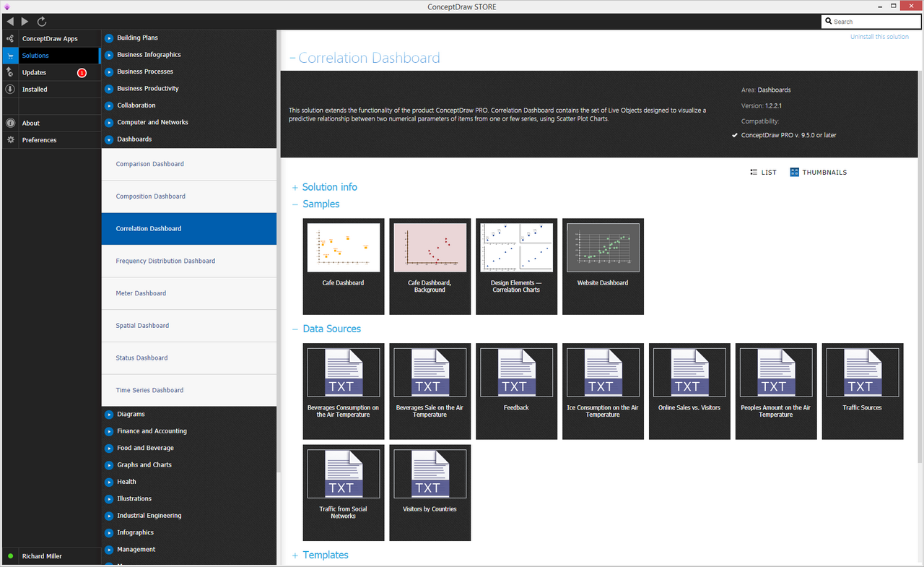Open the Feedback TXT data source

coord(517,391)
